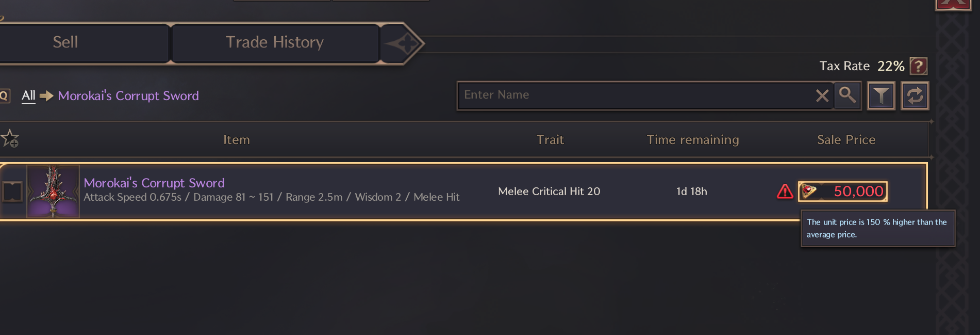Image resolution: width=980 pixels, height=335 pixels.
Task: Click the Morokai's Corrupt Sword listing name
Action: click(x=154, y=183)
